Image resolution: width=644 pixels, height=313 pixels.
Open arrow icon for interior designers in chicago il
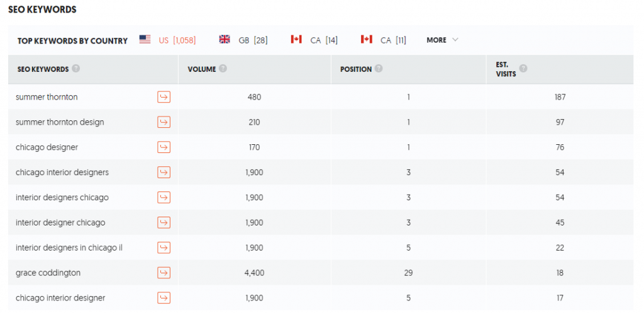164,248
